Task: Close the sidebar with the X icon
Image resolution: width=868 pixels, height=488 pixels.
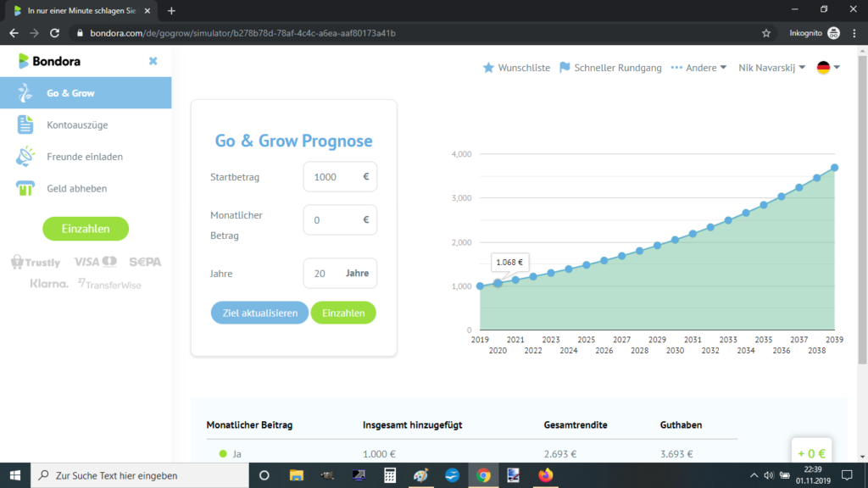Action: pyautogui.click(x=153, y=61)
